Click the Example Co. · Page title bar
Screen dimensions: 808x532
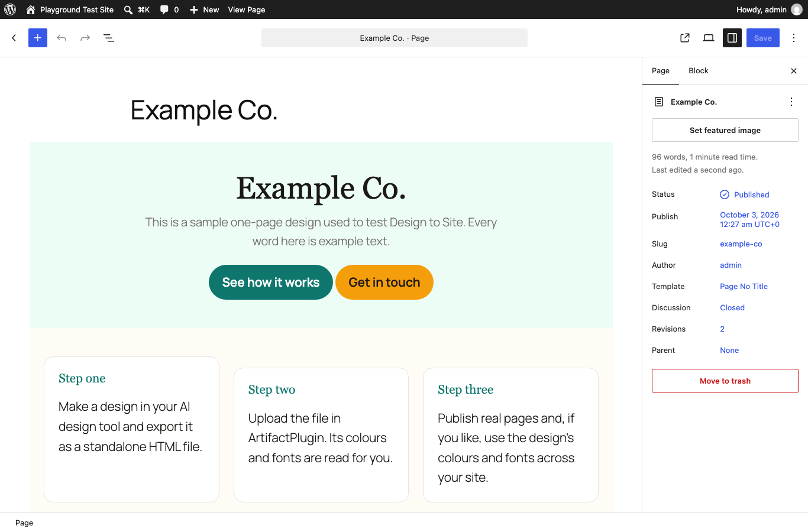point(395,38)
